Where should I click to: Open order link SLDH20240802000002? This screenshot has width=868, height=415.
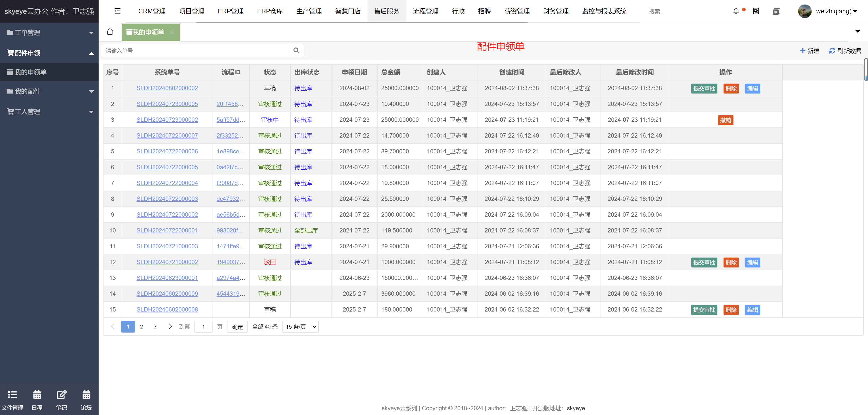pos(167,88)
